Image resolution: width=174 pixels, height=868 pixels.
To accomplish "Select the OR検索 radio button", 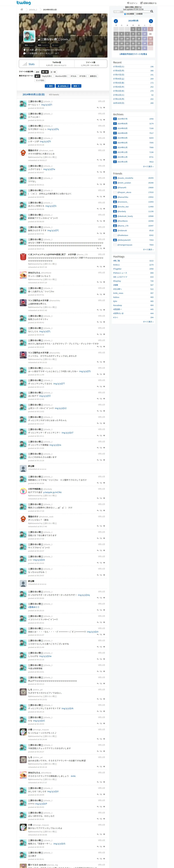I will click(x=135, y=14).
